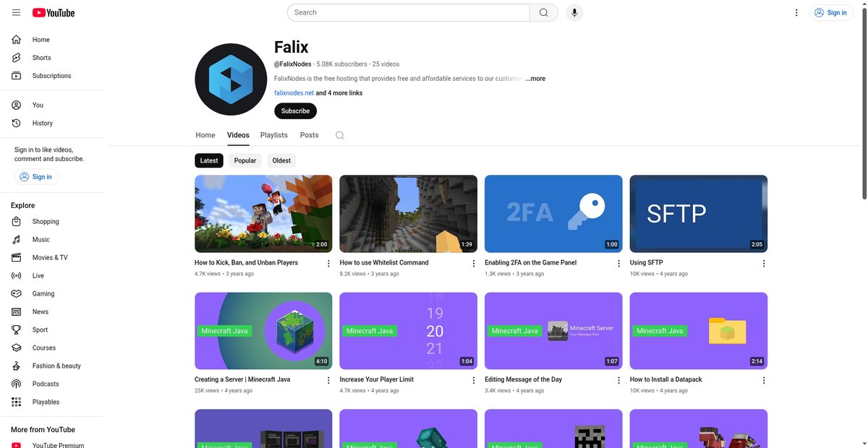Image resolution: width=868 pixels, height=448 pixels.
Task: Explore Movies & TV category
Action: pos(52,258)
